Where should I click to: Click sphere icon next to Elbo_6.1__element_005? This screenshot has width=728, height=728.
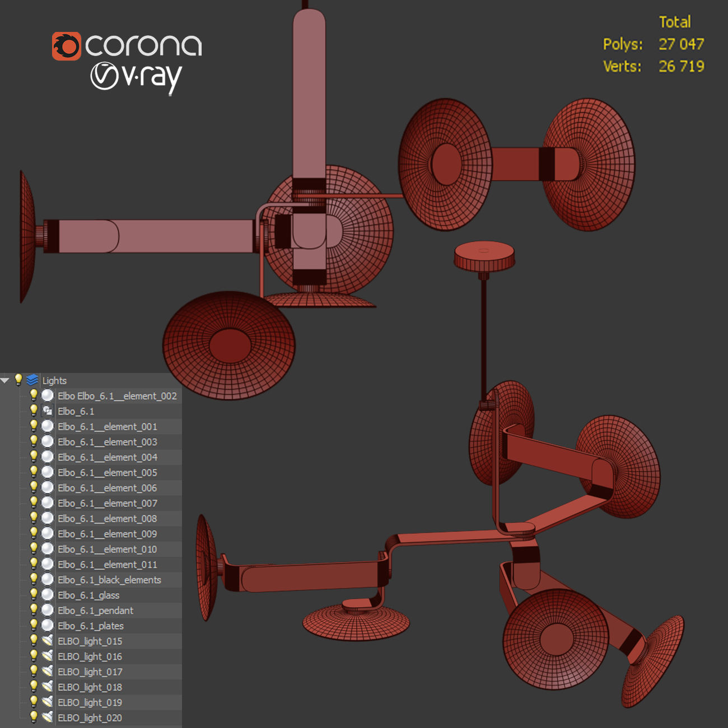48,473
